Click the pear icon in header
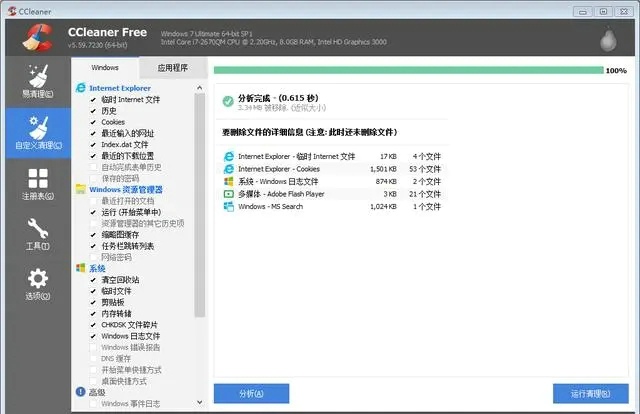 (608, 40)
